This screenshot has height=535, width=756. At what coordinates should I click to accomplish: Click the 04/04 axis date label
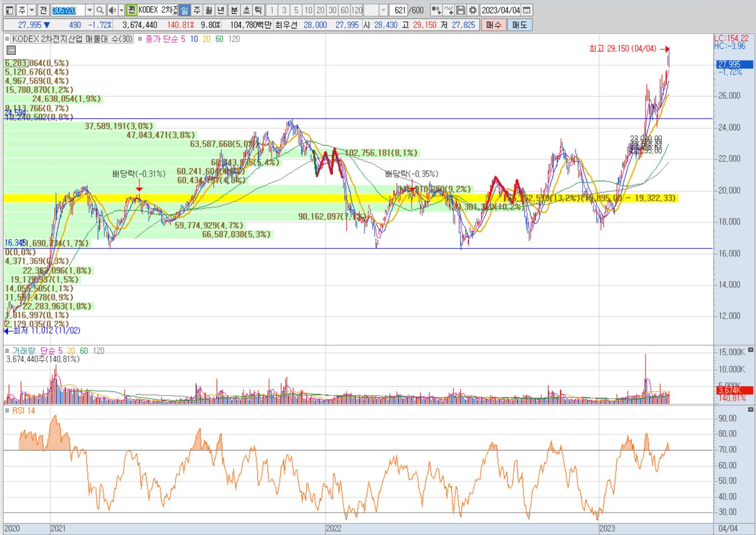click(728, 528)
